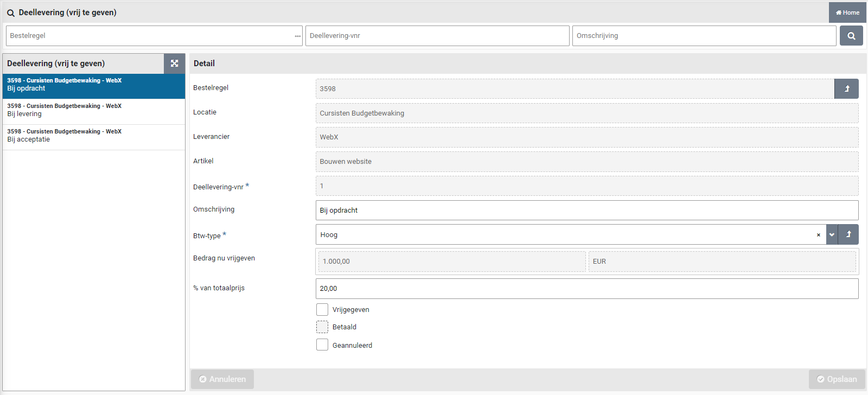Viewport: 868px width, 395px height.
Task: Click the Opslaan button
Action: 837,379
